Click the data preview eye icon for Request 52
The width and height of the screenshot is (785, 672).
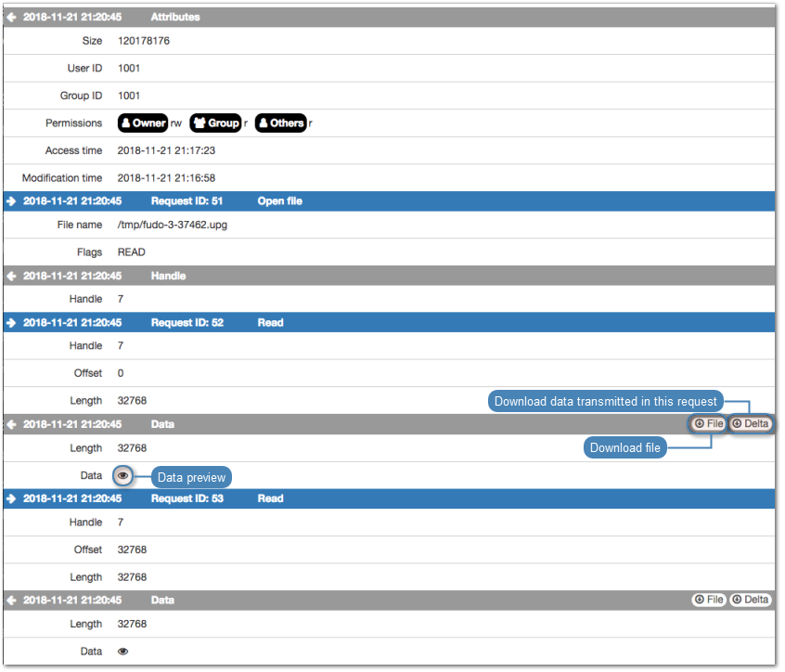pos(122,475)
